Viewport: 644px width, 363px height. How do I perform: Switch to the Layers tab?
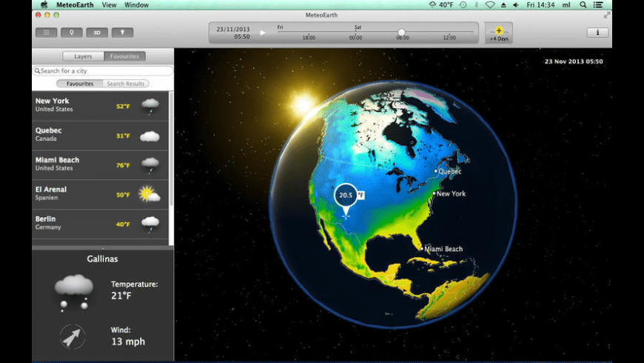pos(84,56)
